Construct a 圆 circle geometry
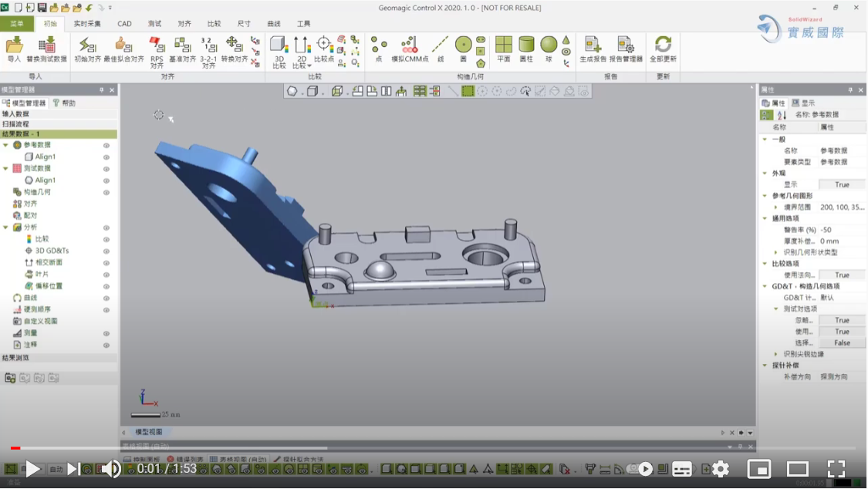This screenshot has height=489, width=868. point(464,49)
